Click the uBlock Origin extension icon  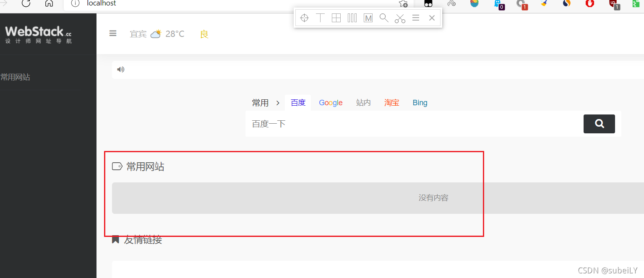tap(614, 4)
